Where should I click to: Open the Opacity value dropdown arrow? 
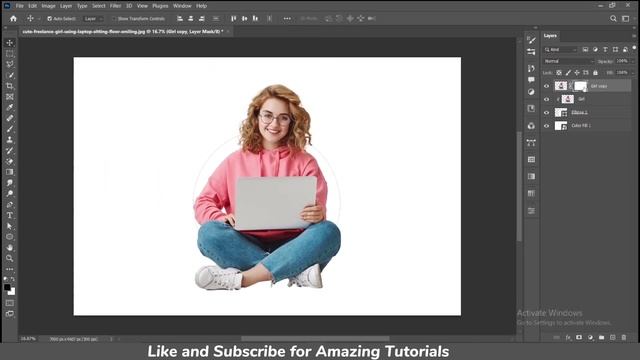pyautogui.click(x=633, y=61)
